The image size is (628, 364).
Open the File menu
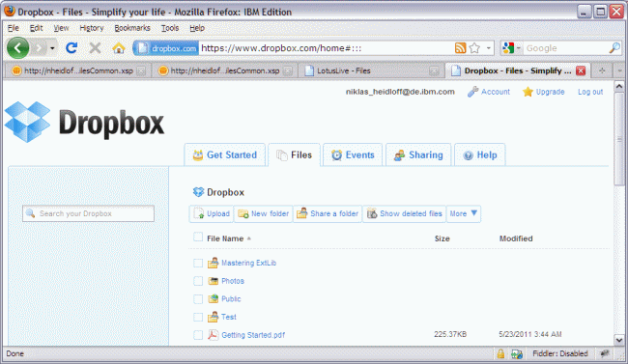pos(14,28)
